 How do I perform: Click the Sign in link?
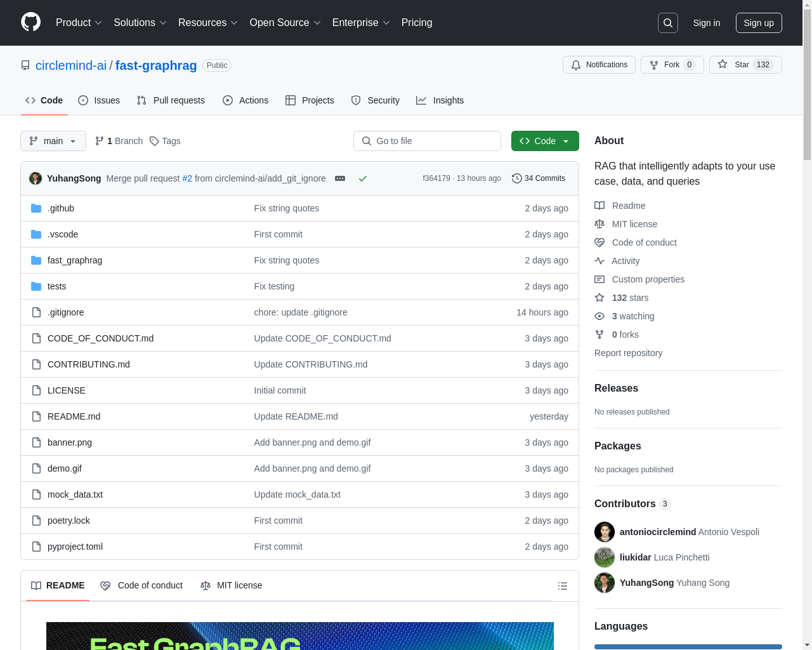pyautogui.click(x=707, y=23)
